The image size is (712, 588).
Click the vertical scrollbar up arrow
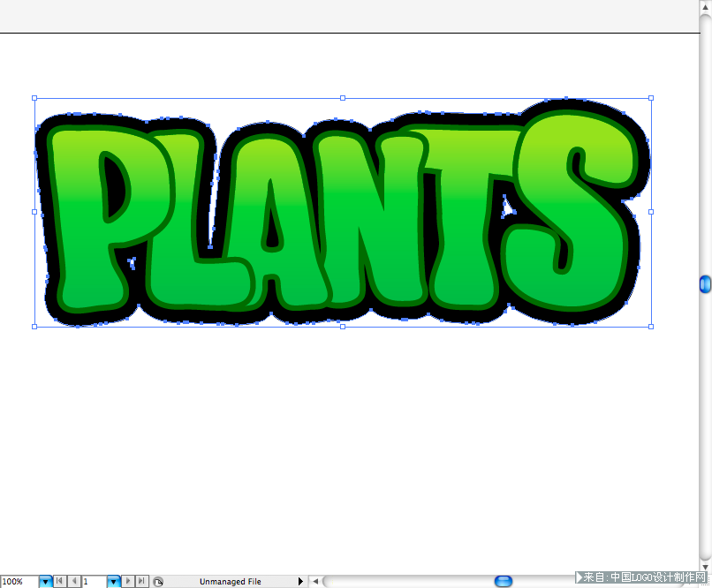pos(706,7)
